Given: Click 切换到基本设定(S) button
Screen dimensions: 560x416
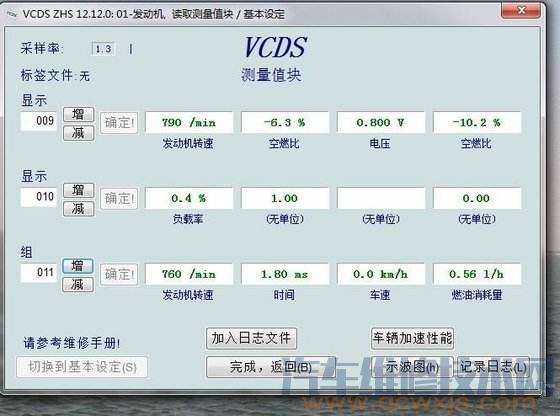Looking at the screenshot, I should 82,367.
